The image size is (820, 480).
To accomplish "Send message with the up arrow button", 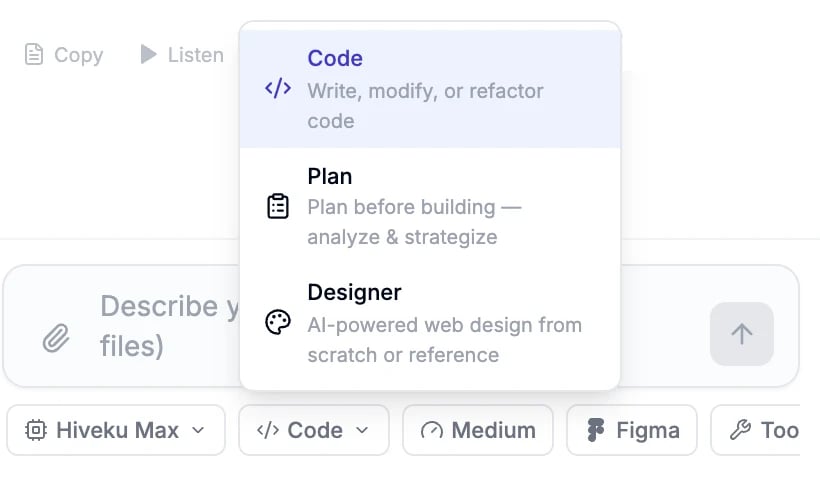I will [742, 334].
